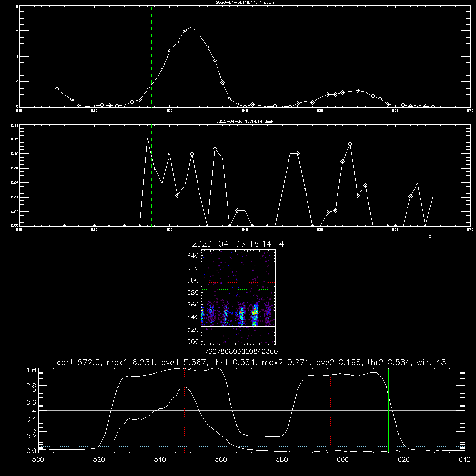The height and width of the screenshot is (476, 476).
Task: Click the "0.4" y-axis label of bottom plot
Action: (31, 419)
